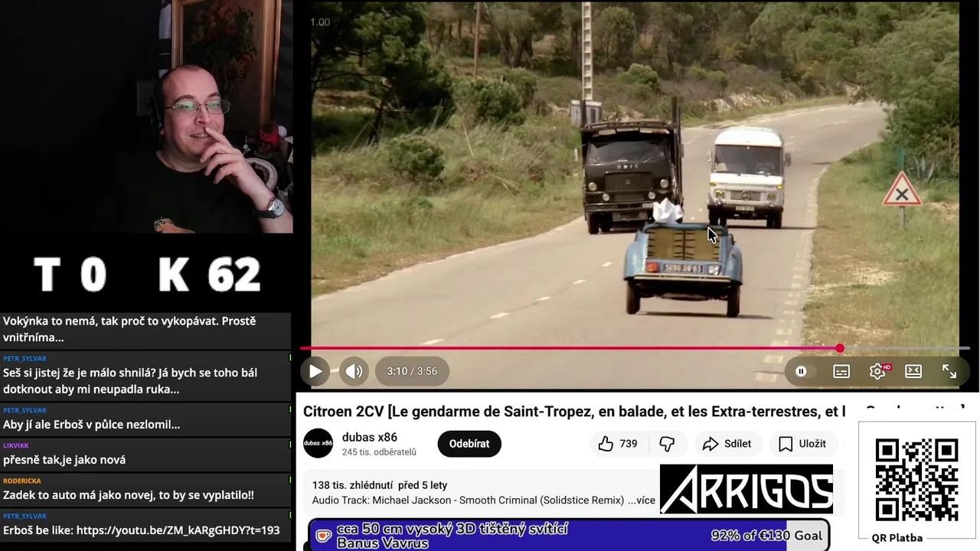Click the 245 tis. odběratelů subscriber count
980x551 pixels.
tap(379, 452)
